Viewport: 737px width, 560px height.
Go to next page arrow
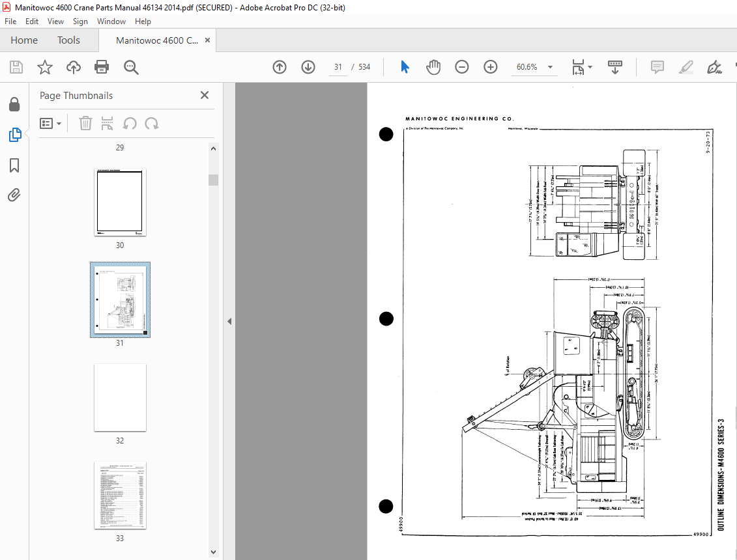[308, 67]
